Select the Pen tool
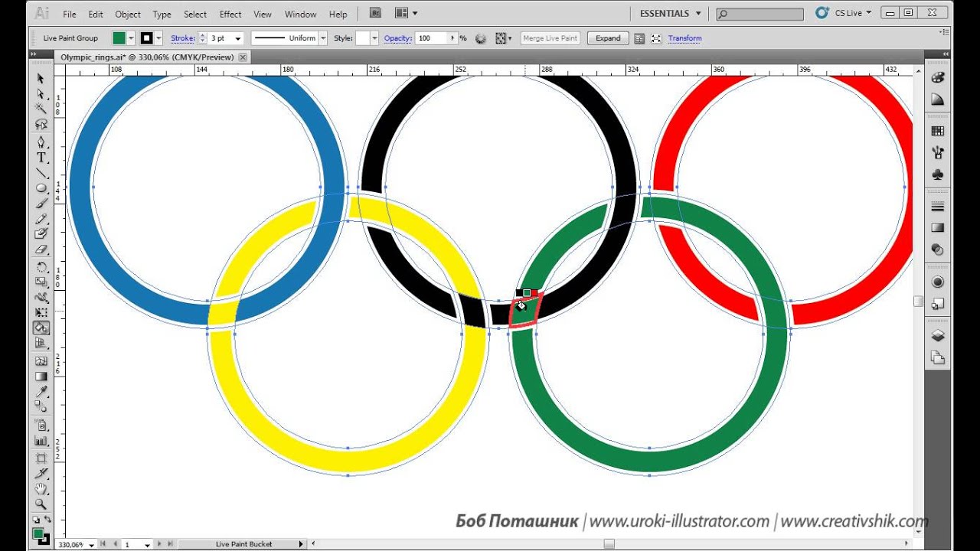The width and height of the screenshot is (980, 551). pyautogui.click(x=41, y=142)
